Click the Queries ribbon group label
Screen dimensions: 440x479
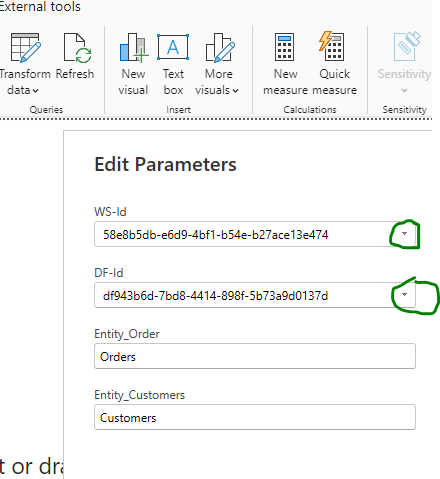(46, 109)
